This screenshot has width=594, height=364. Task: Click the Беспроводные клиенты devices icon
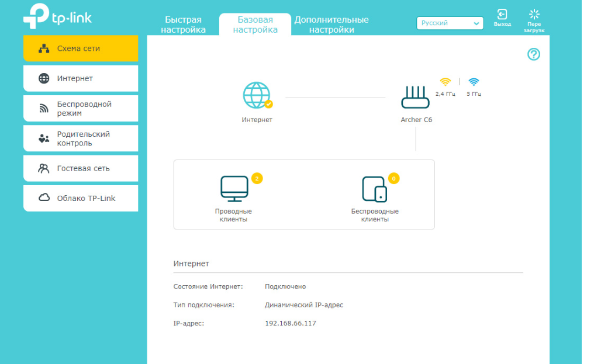coord(374,189)
